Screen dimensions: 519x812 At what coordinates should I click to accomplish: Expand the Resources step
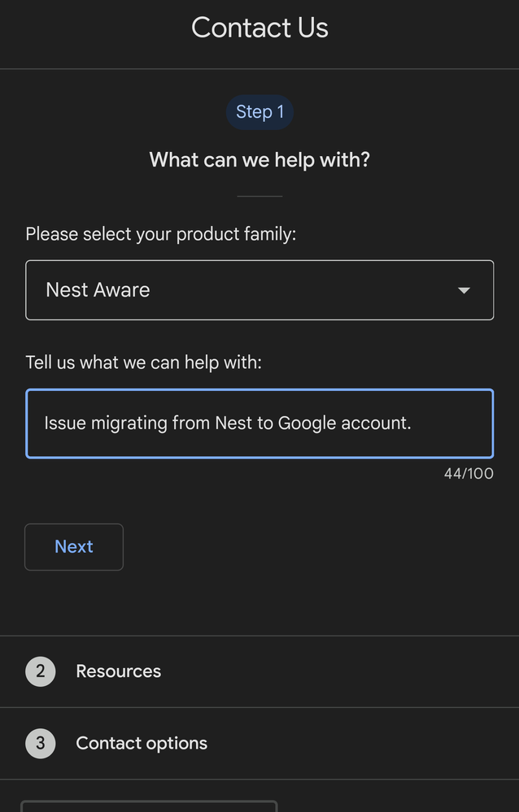pyautogui.click(x=119, y=671)
